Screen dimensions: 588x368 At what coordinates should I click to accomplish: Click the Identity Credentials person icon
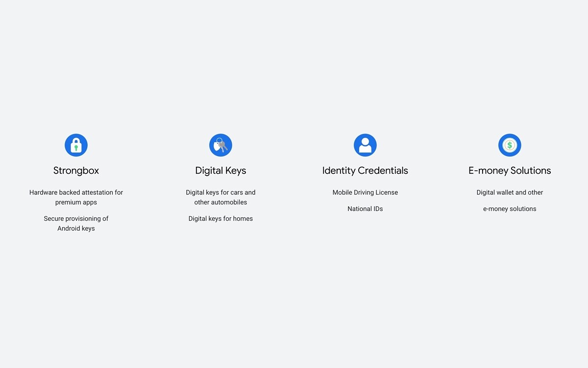[x=365, y=145]
